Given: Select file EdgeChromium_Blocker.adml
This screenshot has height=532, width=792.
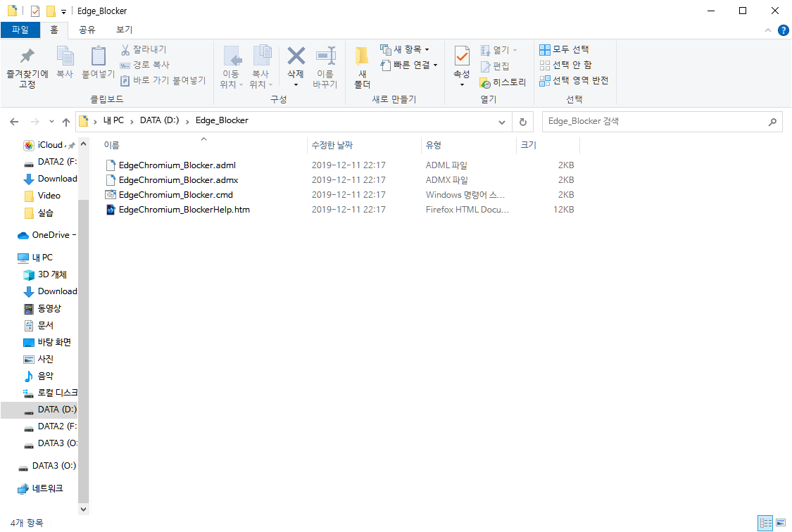Looking at the screenshot, I should point(177,165).
